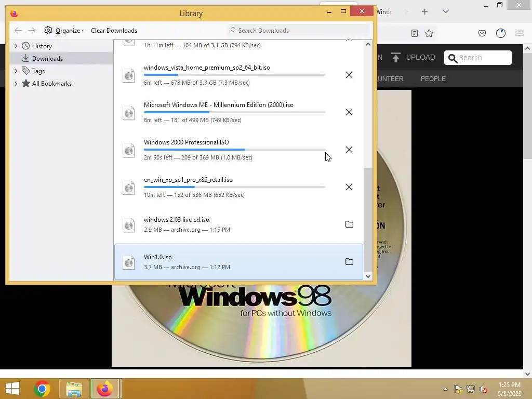The height and width of the screenshot is (399, 532).
Task: Expand the Tags tree node
Action: click(x=16, y=71)
